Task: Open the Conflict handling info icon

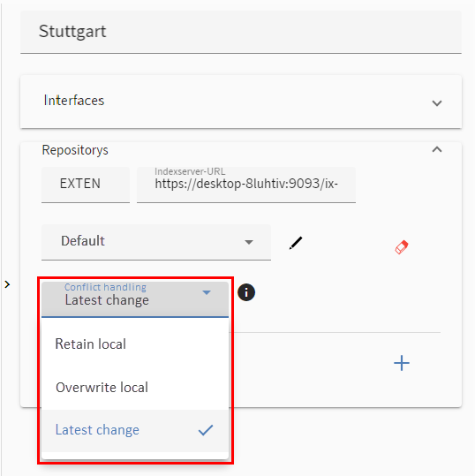Action: pos(246,292)
